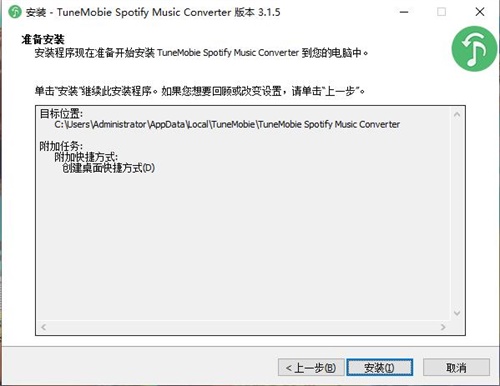Go back with the <上一步(B) button
Image resolution: width=500 pixels, height=386 pixels.
click(311, 367)
